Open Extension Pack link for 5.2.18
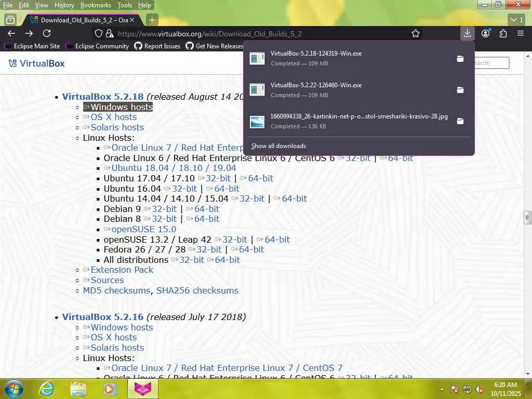The height and width of the screenshot is (399, 532). [118, 270]
